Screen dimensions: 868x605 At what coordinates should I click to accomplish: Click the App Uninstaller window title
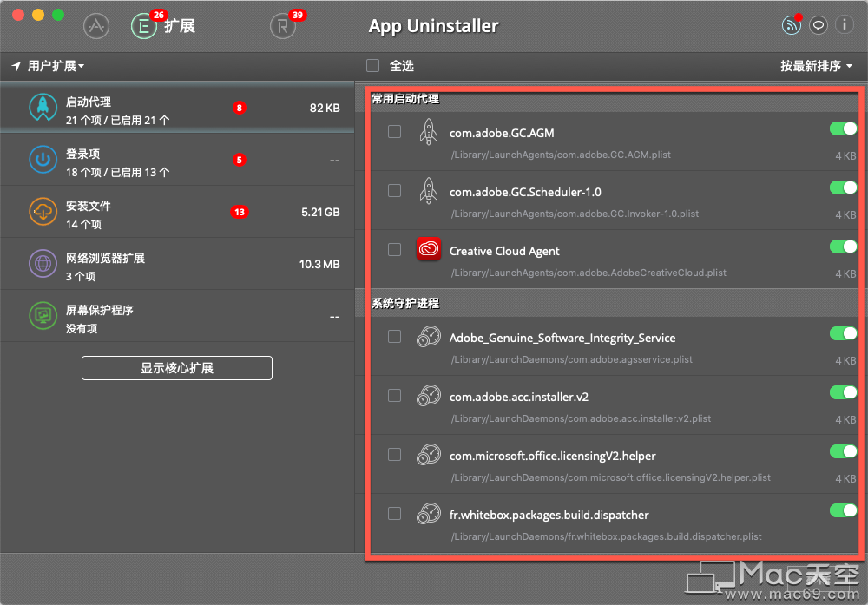[433, 26]
